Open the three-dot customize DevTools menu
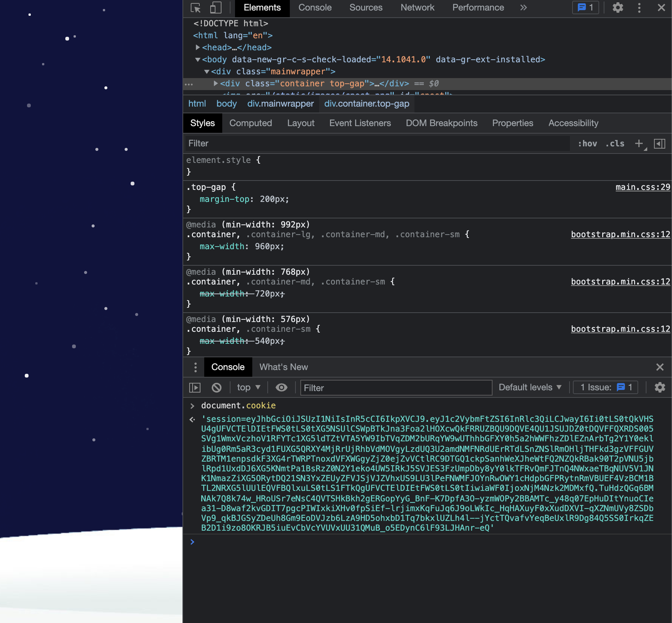Screen dimensions: 672x623 (x=639, y=8)
